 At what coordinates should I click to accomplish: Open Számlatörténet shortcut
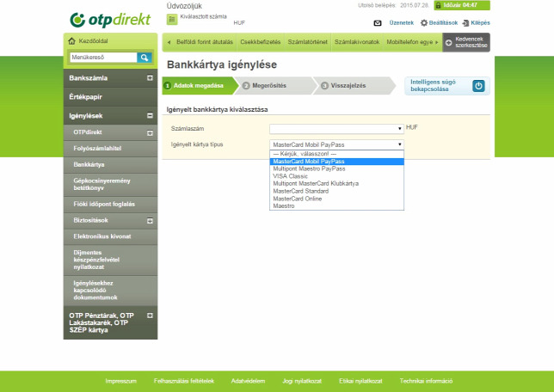pos(307,42)
